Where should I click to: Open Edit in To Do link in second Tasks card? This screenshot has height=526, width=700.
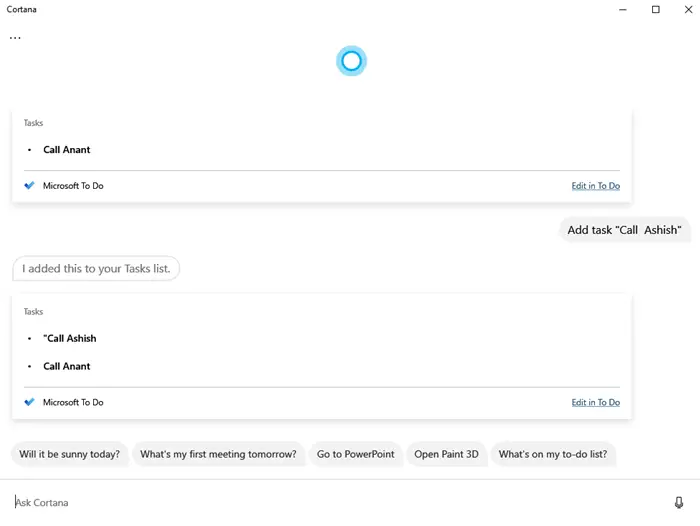595,402
